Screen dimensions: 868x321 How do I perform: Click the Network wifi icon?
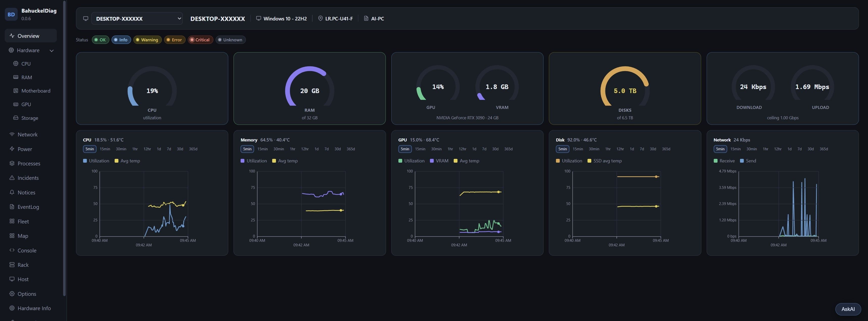(x=12, y=134)
